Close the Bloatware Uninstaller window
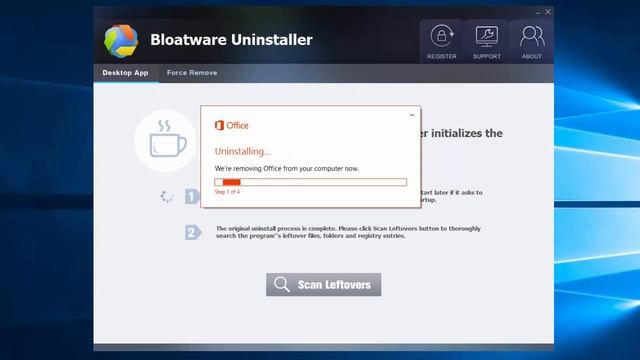This screenshot has width=640, height=360. 548,12
